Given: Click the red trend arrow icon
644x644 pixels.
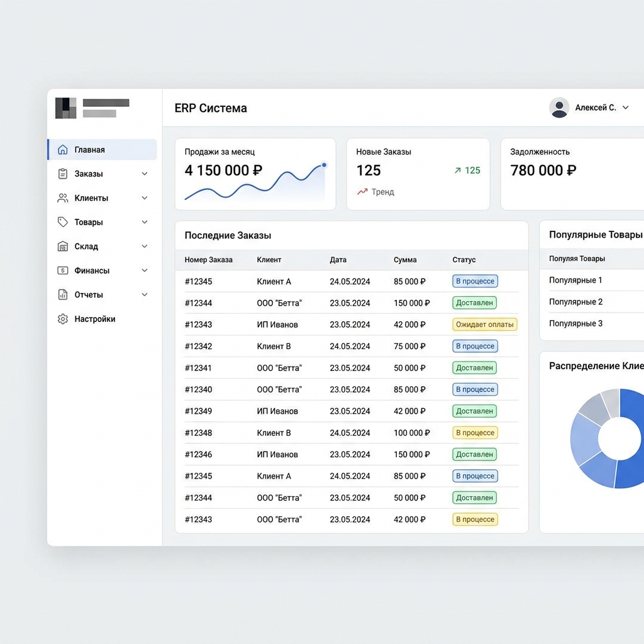Looking at the screenshot, I should coord(362,192).
